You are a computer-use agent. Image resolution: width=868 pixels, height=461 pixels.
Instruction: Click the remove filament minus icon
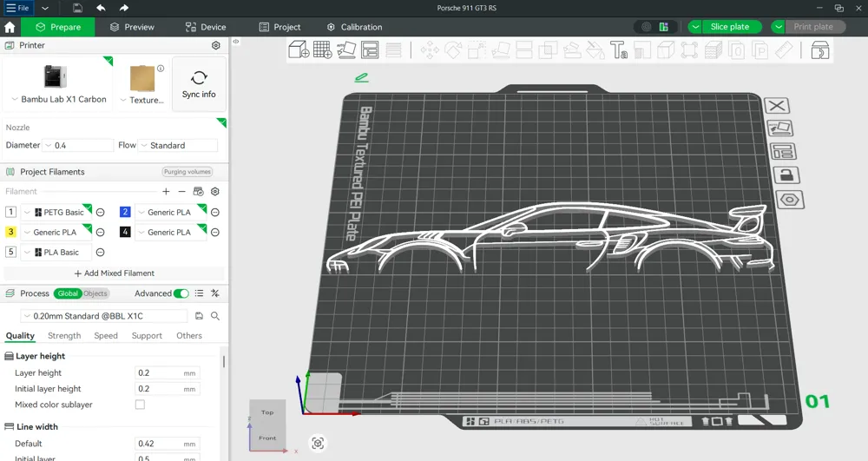coord(181,192)
